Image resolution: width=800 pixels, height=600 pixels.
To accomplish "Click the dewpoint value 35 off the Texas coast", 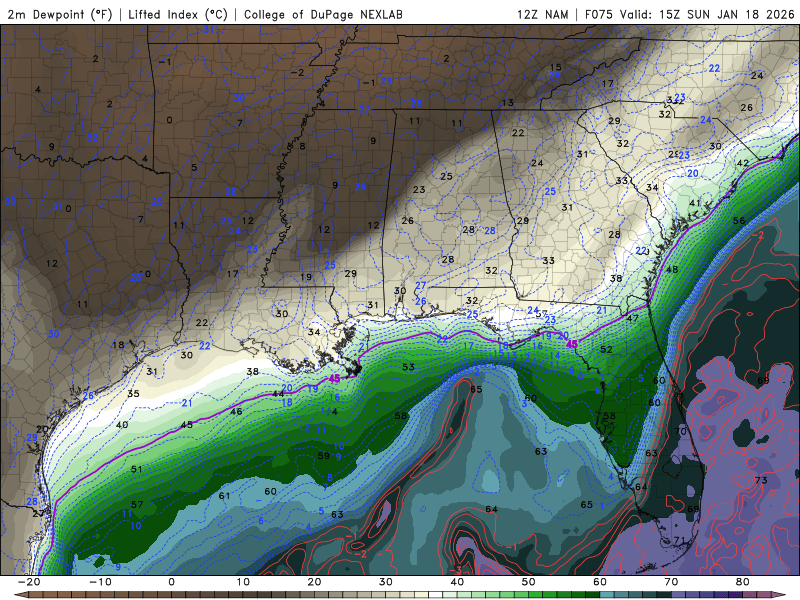I will 133,393.
